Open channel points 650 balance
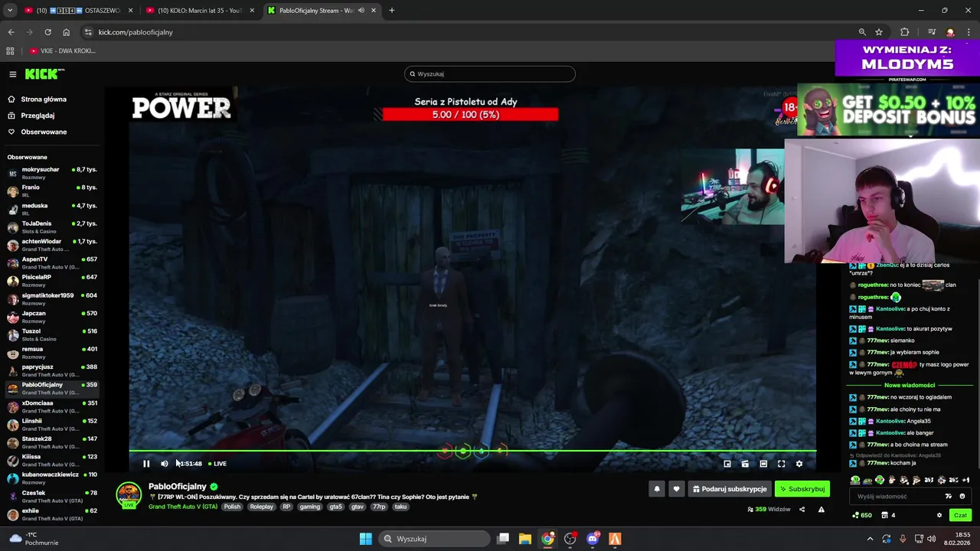 coord(862,516)
